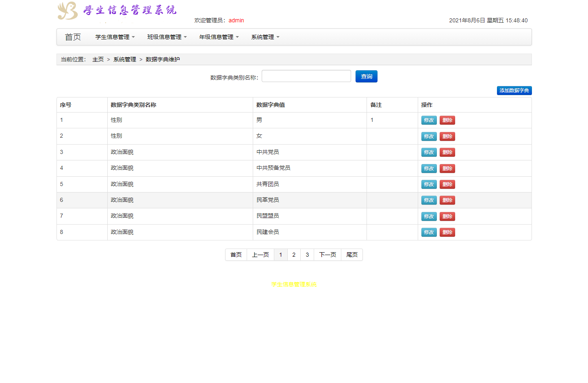Click 修改 for 民盟盟员 entry
This screenshot has height=383, width=588.
[429, 216]
